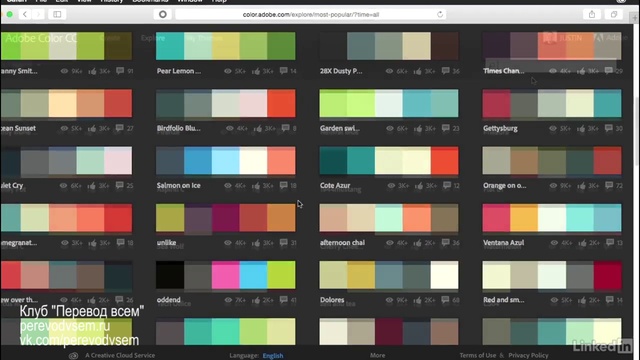Click the page's vertical scrollbar
The height and width of the screenshot is (360, 640).
click(637, 131)
